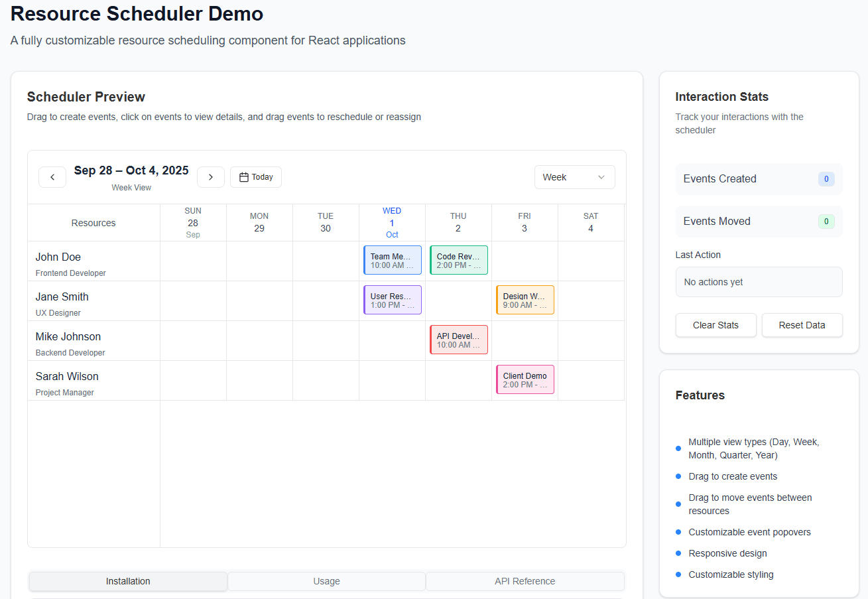Click the Client Demo event for Sarah Wilson
The height and width of the screenshot is (599, 868).
point(525,379)
